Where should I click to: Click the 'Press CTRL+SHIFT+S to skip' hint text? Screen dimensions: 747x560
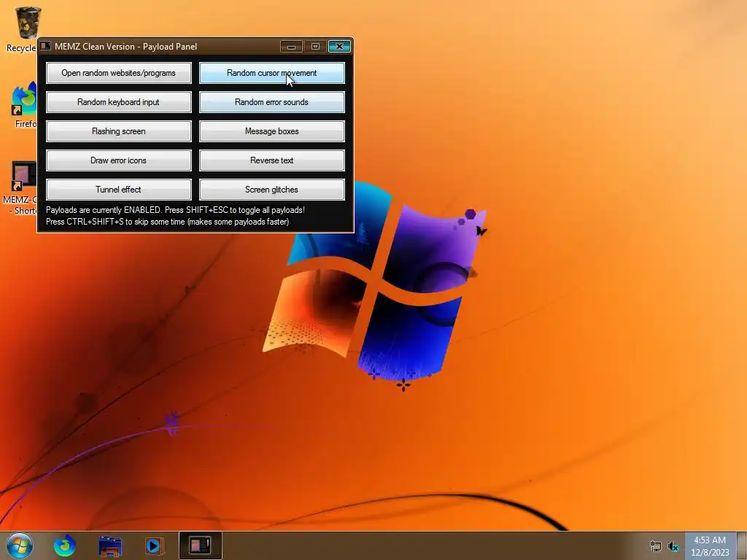167,222
